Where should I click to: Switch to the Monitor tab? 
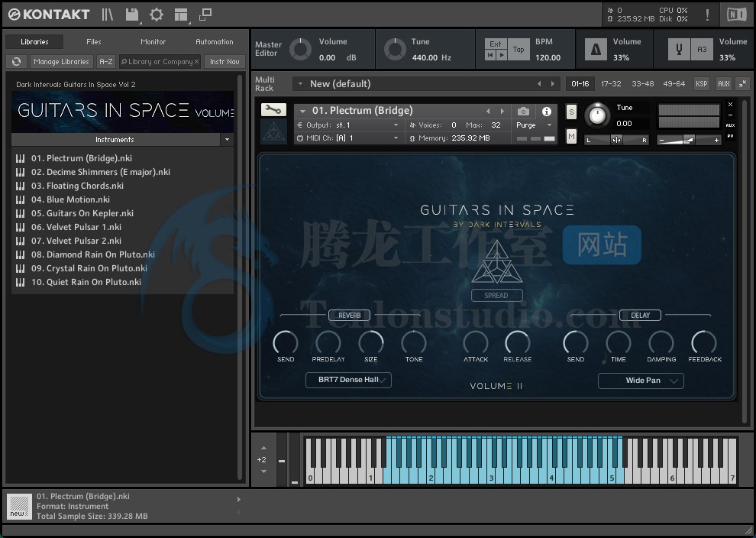tap(153, 42)
